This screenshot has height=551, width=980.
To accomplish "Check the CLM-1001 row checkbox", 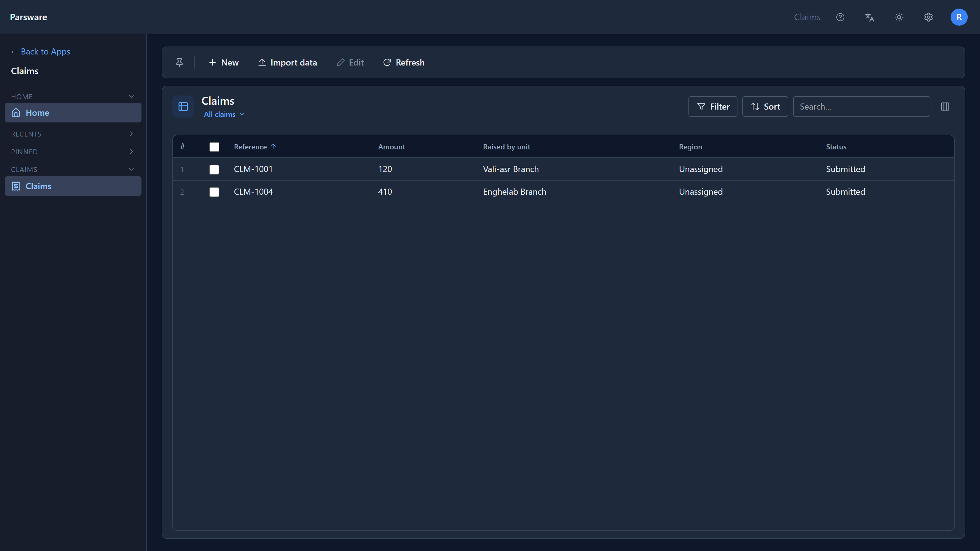I will tap(214, 169).
